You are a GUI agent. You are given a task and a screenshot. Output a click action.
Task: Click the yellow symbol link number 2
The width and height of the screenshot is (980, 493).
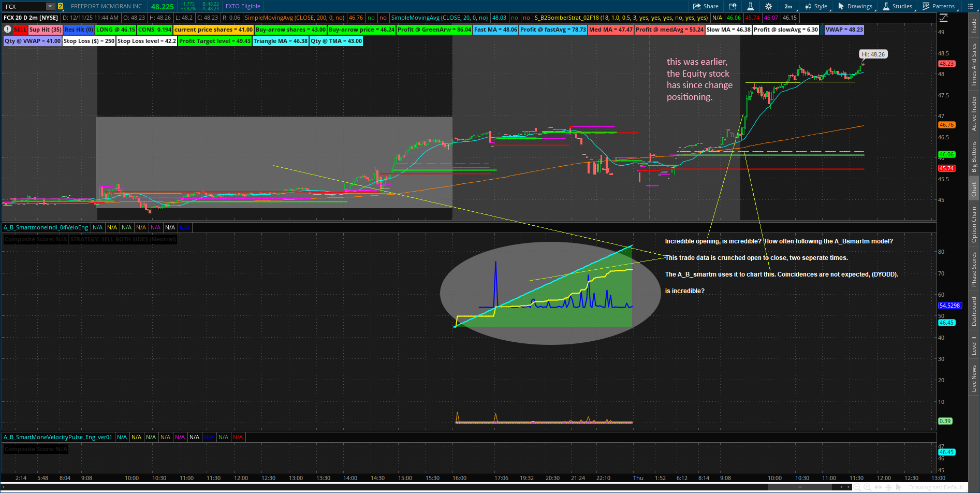[61, 6]
